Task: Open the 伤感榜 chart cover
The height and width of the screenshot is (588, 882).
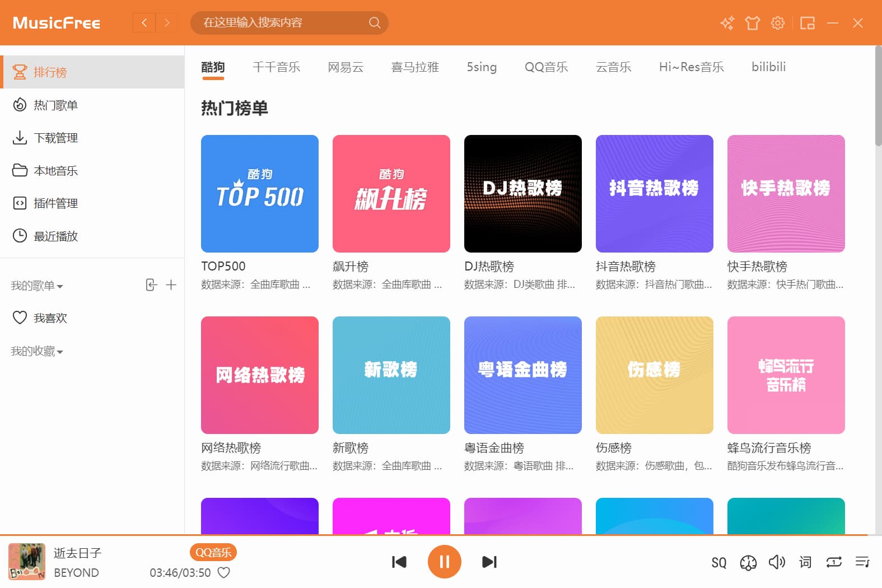Action: point(655,375)
